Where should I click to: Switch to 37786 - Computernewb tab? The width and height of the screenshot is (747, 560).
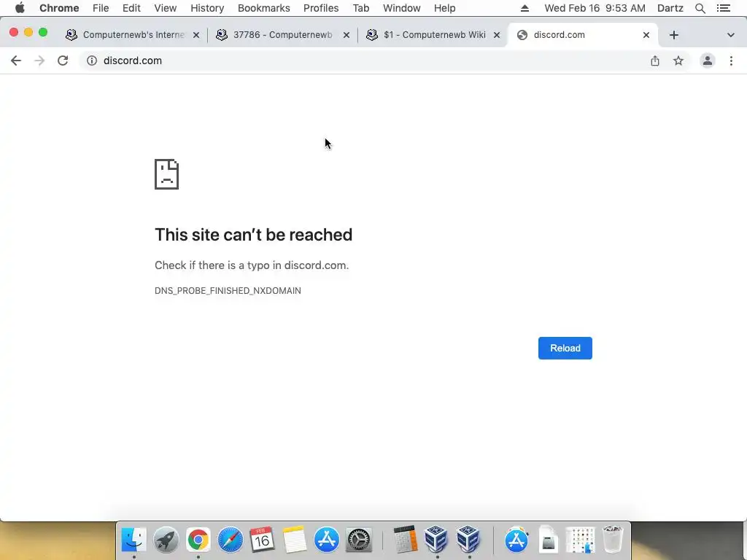tap(282, 35)
